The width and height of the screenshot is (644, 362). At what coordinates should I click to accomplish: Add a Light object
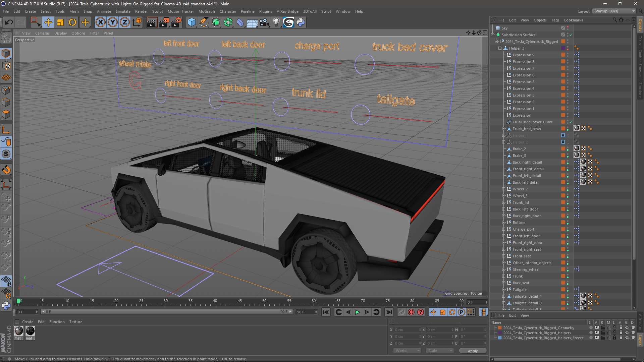(276, 22)
